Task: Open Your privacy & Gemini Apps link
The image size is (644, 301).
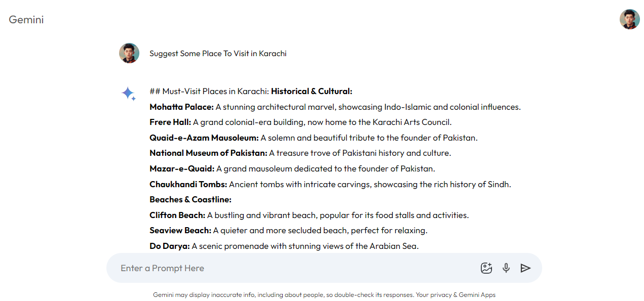Action: click(x=456, y=294)
